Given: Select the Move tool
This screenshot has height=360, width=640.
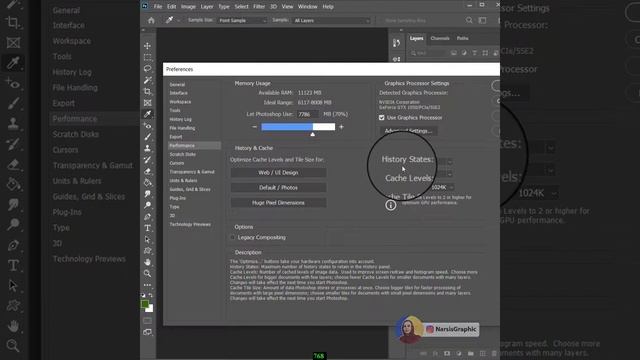Looking at the screenshot, I should tap(147, 46).
